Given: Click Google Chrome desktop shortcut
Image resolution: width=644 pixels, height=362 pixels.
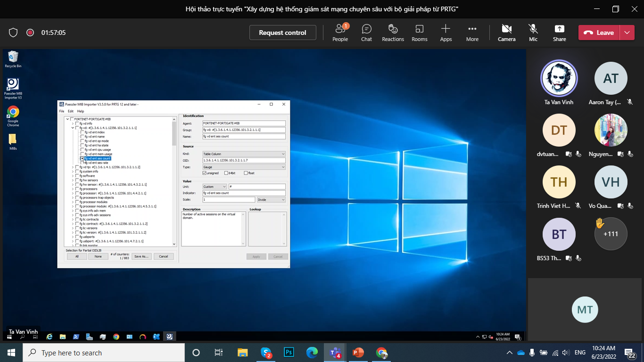Looking at the screenshot, I should pos(13,116).
